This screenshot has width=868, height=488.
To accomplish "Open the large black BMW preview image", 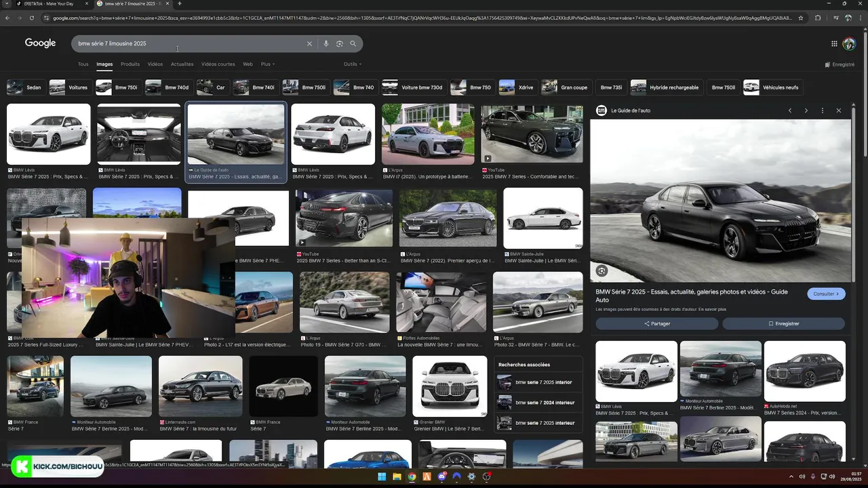I will (720, 201).
